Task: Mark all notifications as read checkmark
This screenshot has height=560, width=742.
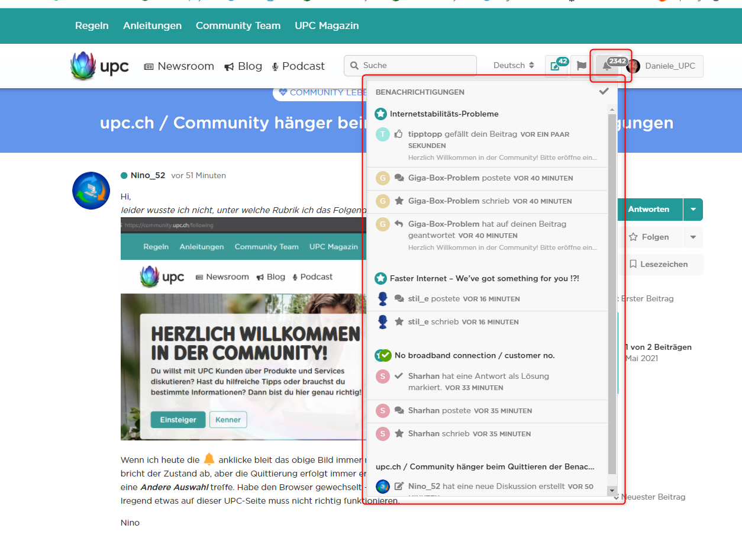Action: pos(604,91)
